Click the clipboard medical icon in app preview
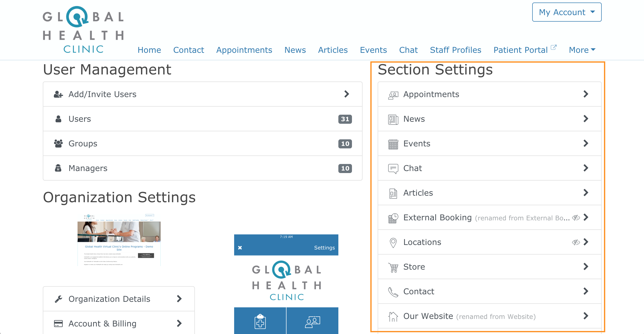This screenshot has width=644, height=334. point(260,321)
